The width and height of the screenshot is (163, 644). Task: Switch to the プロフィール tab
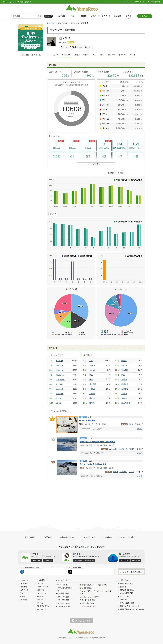54,55
